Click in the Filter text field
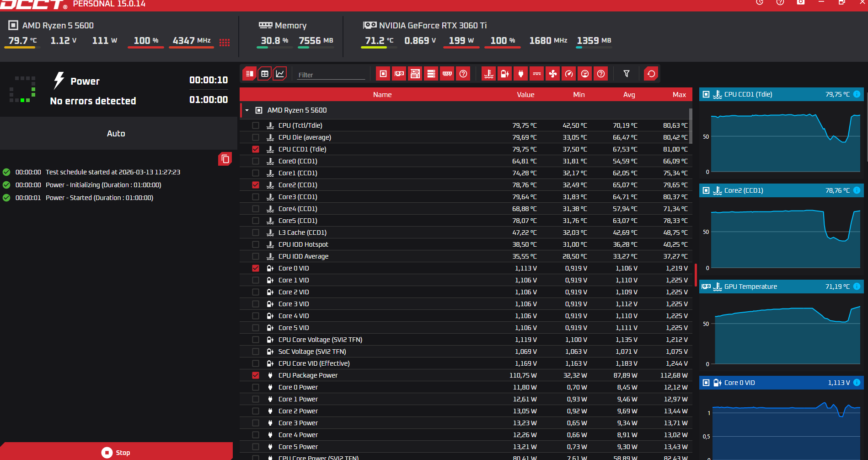The height and width of the screenshot is (460, 868). point(331,75)
